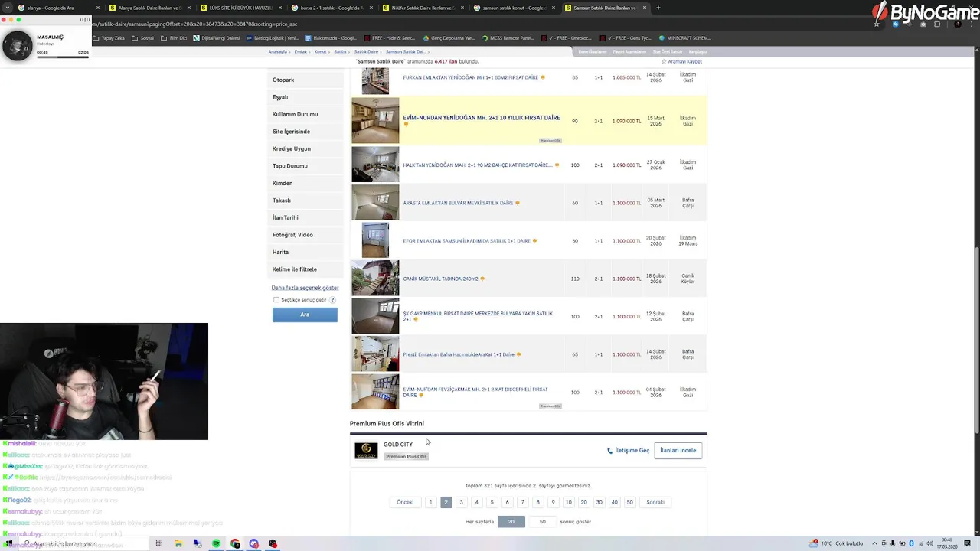Image resolution: width=980 pixels, height=551 pixels.
Task: Show 20 results per page
Action: 511,522
